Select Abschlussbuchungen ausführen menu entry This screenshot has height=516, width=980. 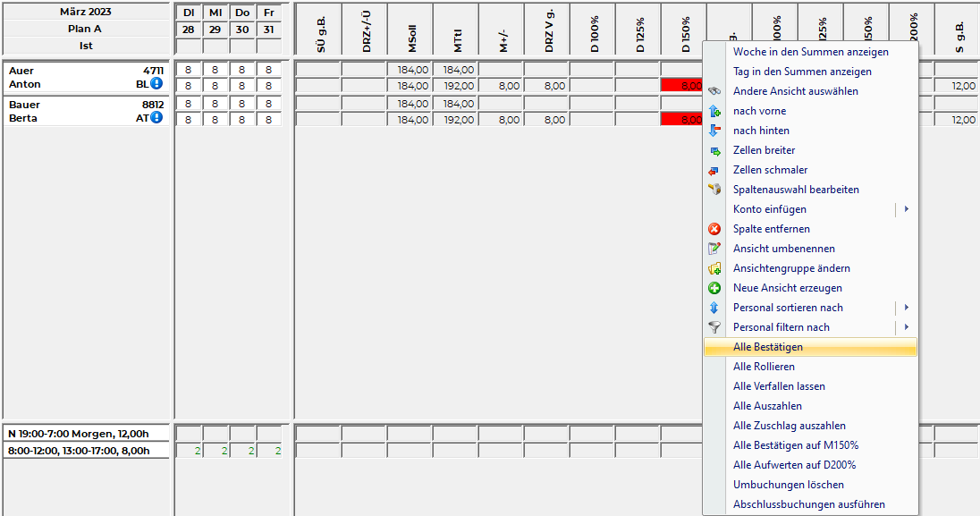pyautogui.click(x=808, y=504)
